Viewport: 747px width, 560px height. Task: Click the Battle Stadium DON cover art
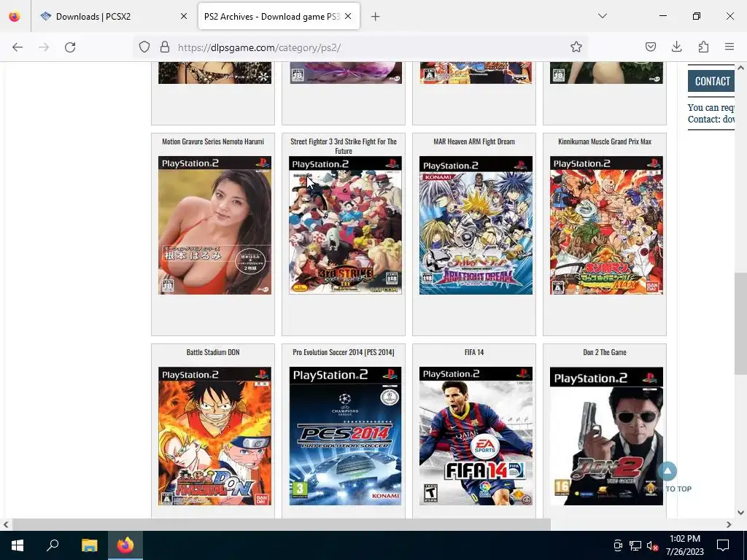[215, 436]
